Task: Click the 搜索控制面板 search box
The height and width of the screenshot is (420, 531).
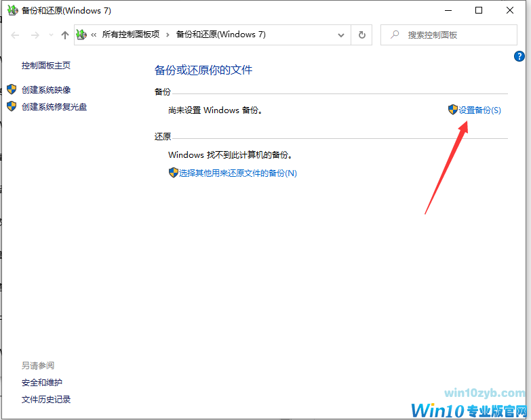Action: point(449,35)
